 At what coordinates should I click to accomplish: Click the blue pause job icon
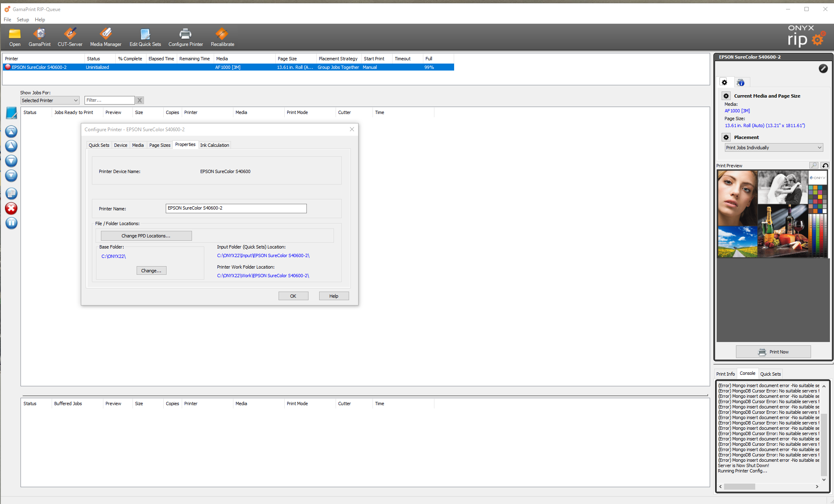point(11,223)
